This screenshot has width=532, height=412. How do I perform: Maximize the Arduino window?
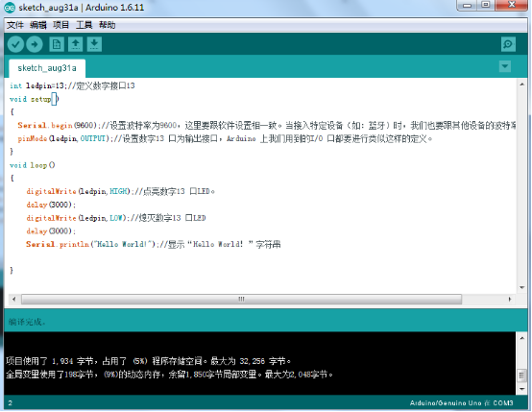coord(486,6)
